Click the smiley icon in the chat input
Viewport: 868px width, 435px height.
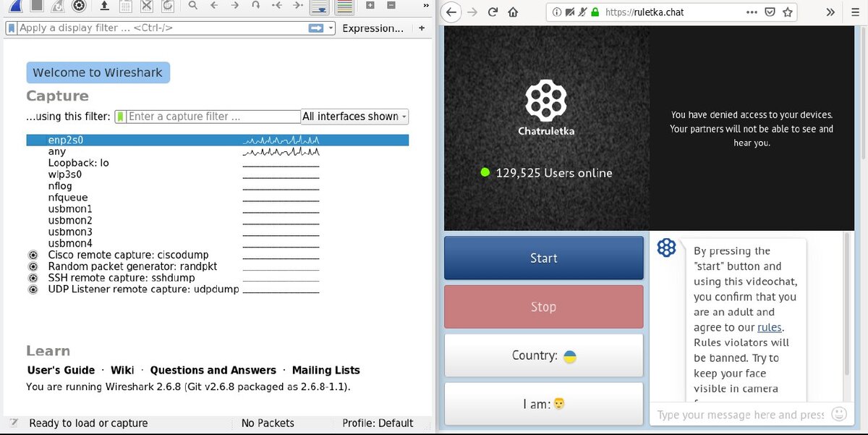coord(838,414)
